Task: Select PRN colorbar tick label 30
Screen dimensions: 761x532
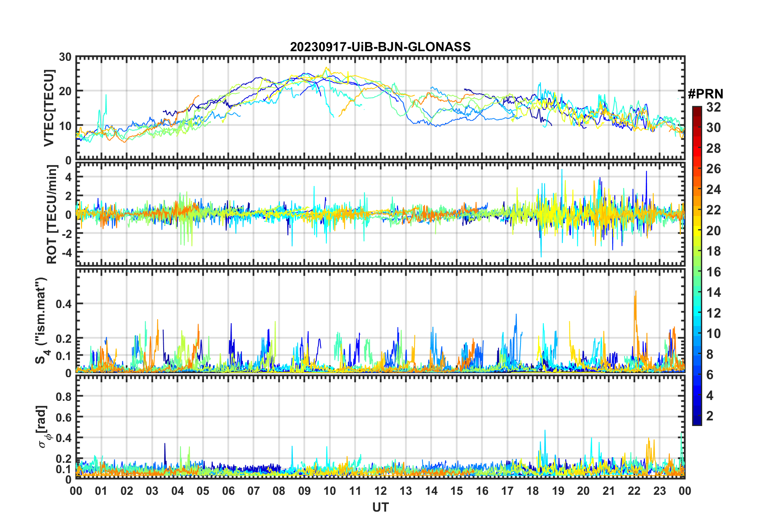Action: 713,128
